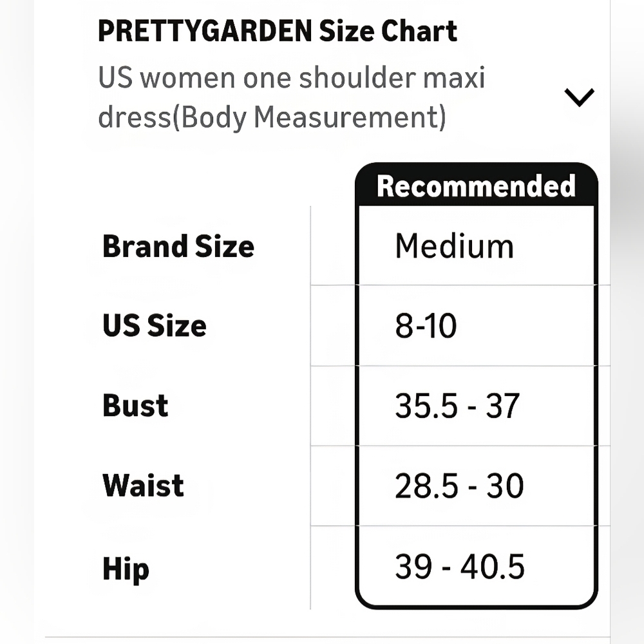644x644 pixels.
Task: Select the waist 28.5 - 30 value
Action: click(x=459, y=486)
